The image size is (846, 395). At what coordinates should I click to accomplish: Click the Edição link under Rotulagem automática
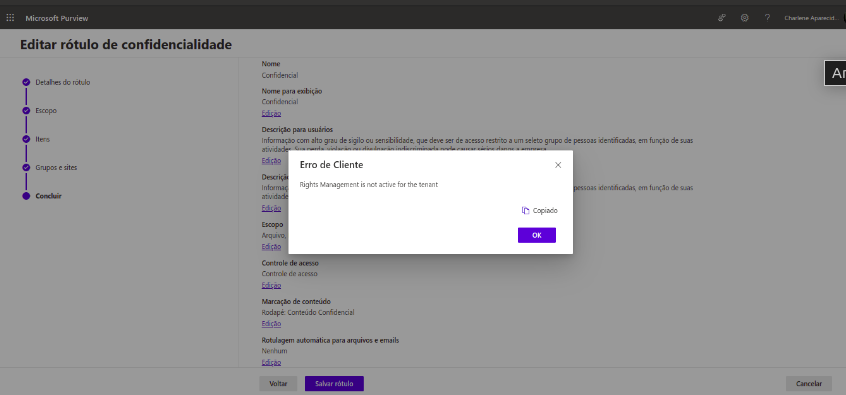pyautogui.click(x=271, y=363)
